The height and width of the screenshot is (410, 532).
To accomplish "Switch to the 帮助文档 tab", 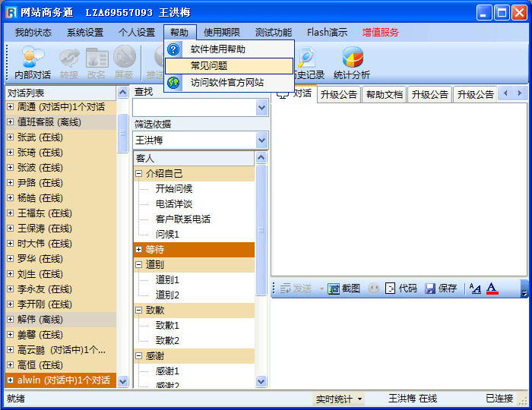I will point(384,95).
